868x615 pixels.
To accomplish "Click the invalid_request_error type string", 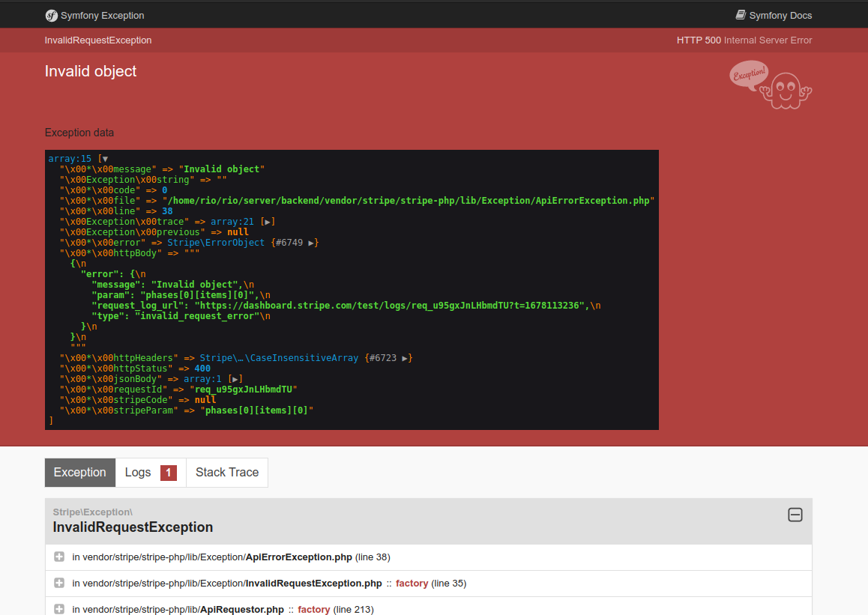I will click(x=197, y=316).
